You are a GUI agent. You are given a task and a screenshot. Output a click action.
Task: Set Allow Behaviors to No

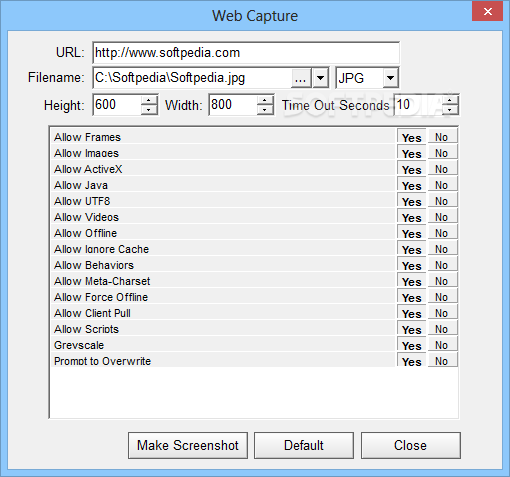[442, 265]
